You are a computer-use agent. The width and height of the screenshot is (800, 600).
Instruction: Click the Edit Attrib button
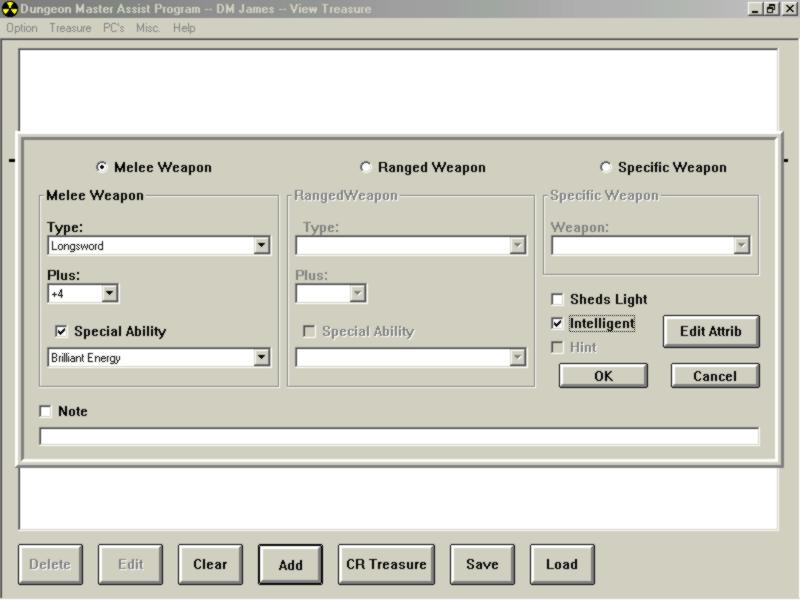(x=710, y=331)
